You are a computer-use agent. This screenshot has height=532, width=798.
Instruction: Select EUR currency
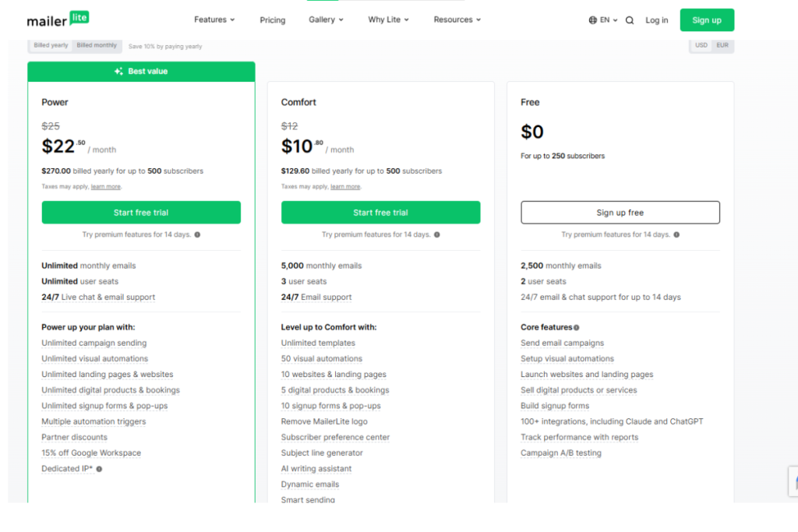(722, 45)
